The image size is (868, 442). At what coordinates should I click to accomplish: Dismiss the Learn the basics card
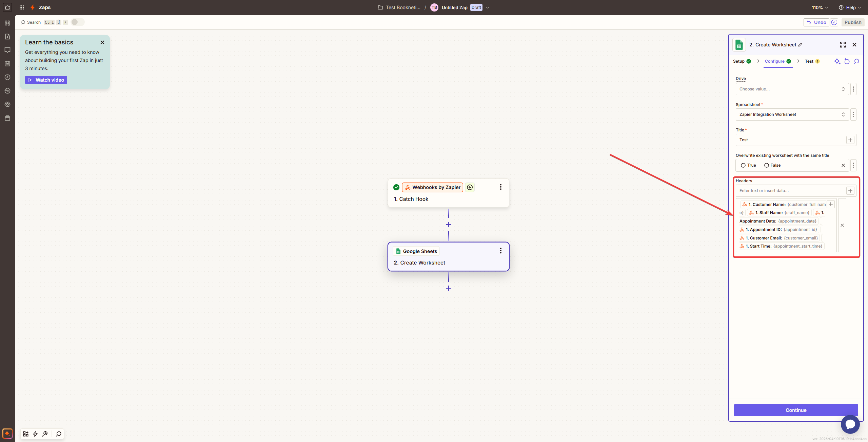pyautogui.click(x=102, y=42)
